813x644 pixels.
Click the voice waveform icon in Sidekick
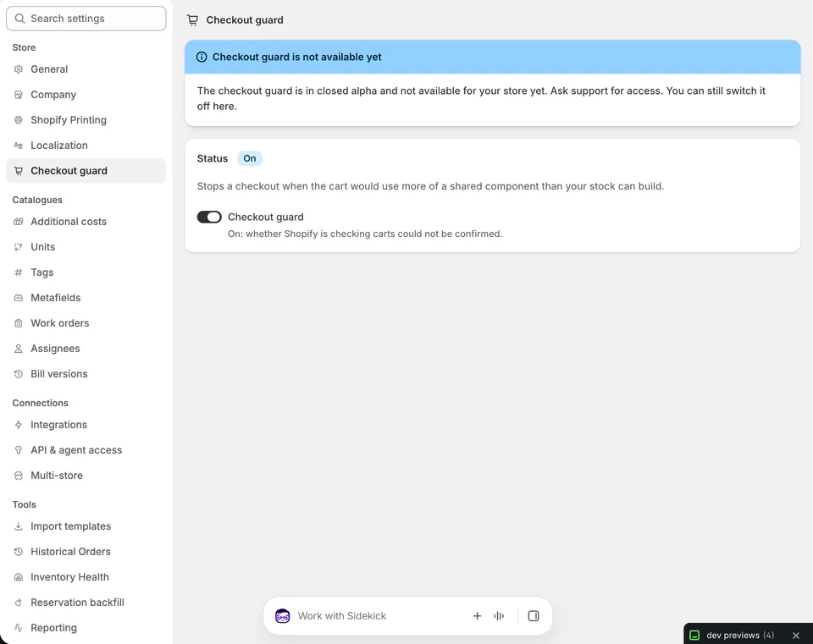[499, 615]
